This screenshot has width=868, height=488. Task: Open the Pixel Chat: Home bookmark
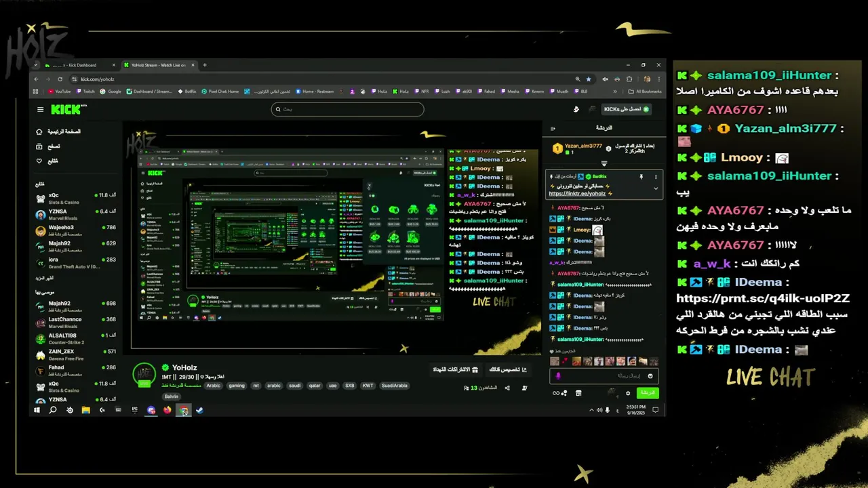point(220,91)
